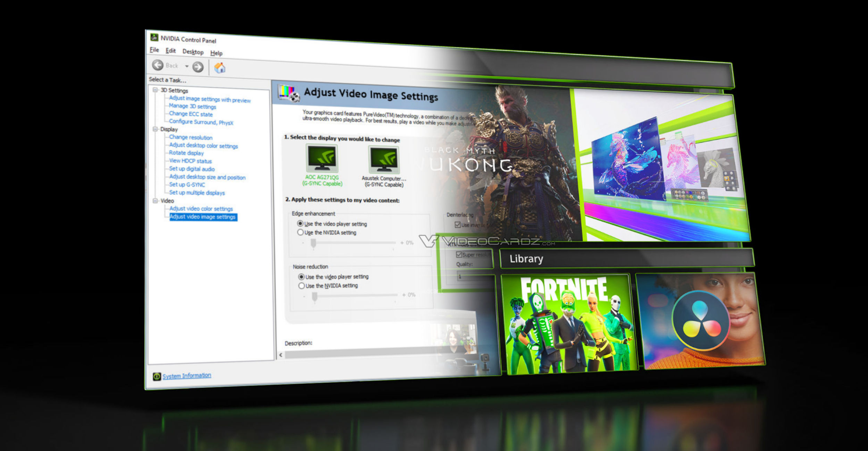Click the Home house toolbar icon
The height and width of the screenshot is (451, 868).
point(219,68)
